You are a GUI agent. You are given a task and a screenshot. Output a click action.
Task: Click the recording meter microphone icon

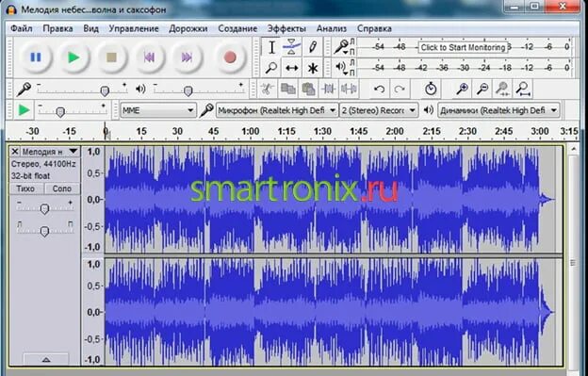[341, 47]
